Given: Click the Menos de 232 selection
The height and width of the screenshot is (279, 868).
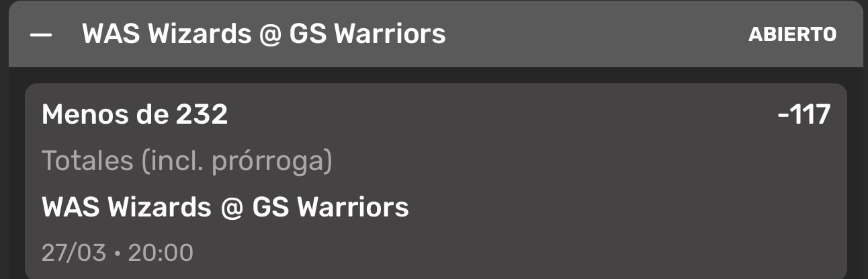Looking at the screenshot, I should [134, 116].
